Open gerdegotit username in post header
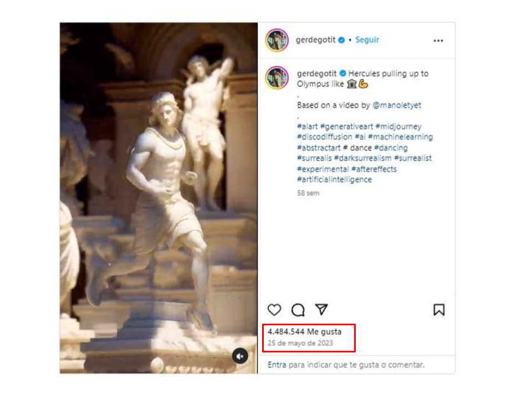 pos(315,40)
